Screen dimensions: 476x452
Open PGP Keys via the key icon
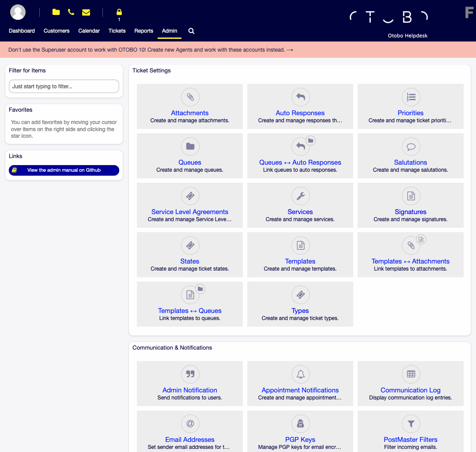[x=300, y=424]
